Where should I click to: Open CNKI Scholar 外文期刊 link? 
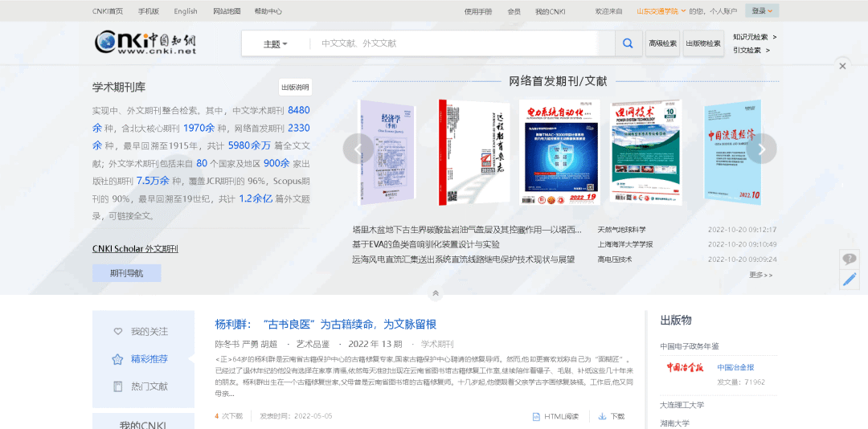click(135, 248)
